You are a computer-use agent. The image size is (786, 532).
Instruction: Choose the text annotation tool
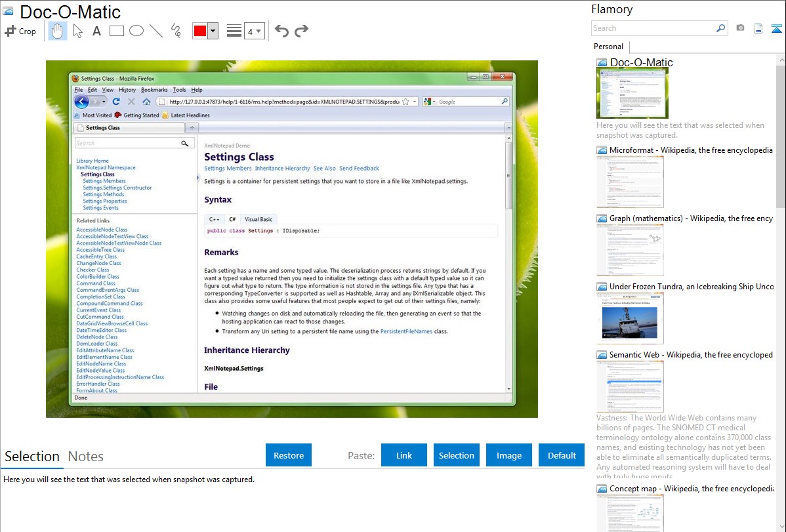coord(96,31)
